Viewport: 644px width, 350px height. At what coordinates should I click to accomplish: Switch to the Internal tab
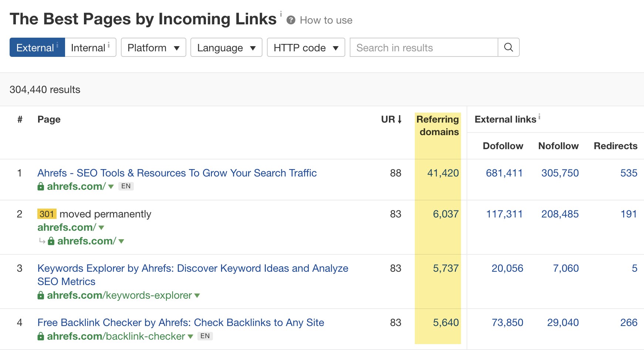(89, 47)
